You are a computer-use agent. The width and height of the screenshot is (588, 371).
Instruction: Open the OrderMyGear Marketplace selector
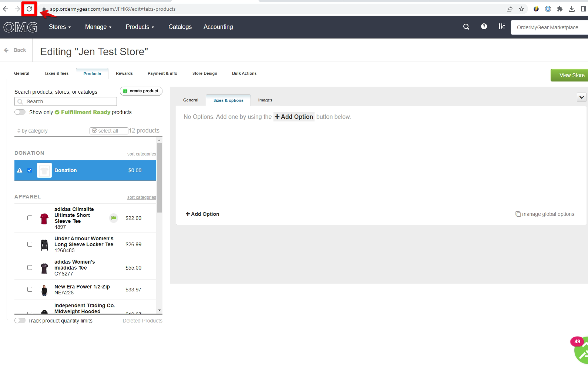(549, 27)
